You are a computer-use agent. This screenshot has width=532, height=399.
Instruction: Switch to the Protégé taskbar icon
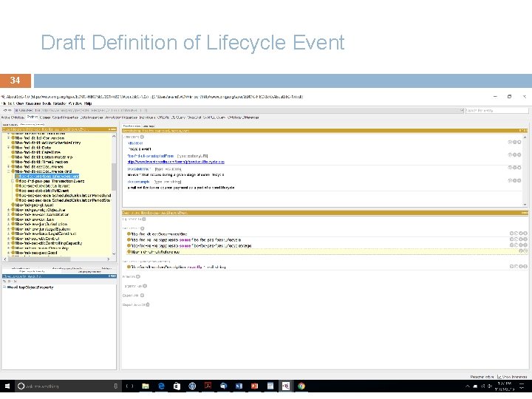click(286, 386)
